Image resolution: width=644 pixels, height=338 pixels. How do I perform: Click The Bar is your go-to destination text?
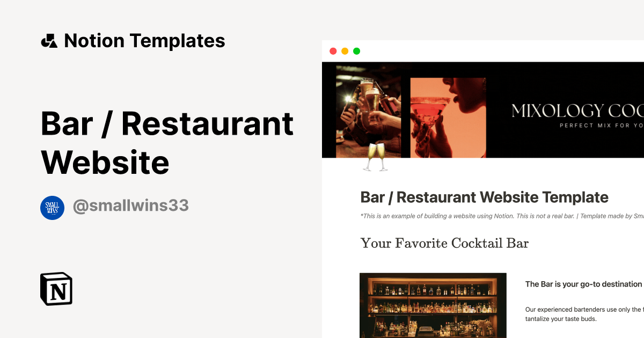pyautogui.click(x=584, y=284)
